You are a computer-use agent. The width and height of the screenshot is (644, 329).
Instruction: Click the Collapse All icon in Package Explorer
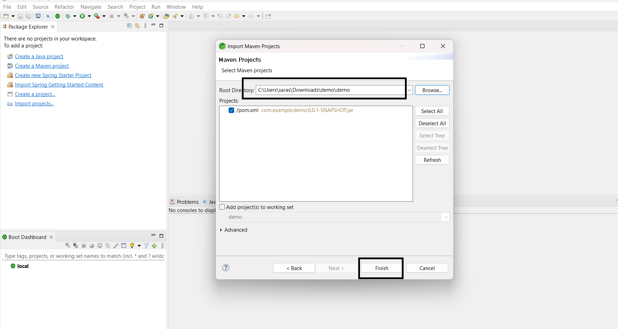click(x=129, y=26)
